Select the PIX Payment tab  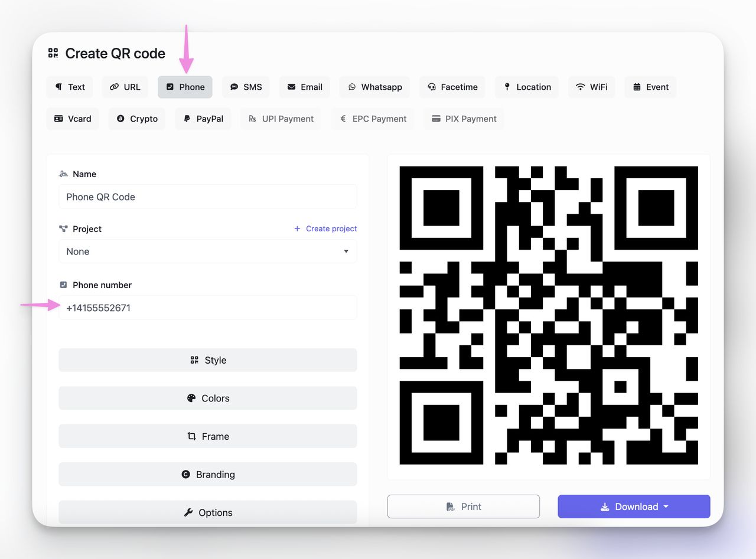tap(464, 119)
